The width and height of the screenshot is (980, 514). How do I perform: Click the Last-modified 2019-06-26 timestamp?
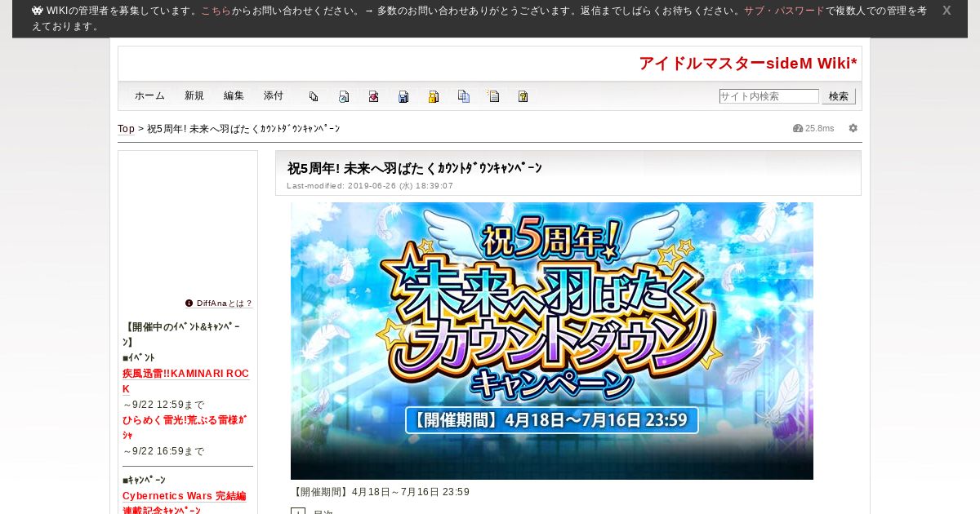pos(370,186)
